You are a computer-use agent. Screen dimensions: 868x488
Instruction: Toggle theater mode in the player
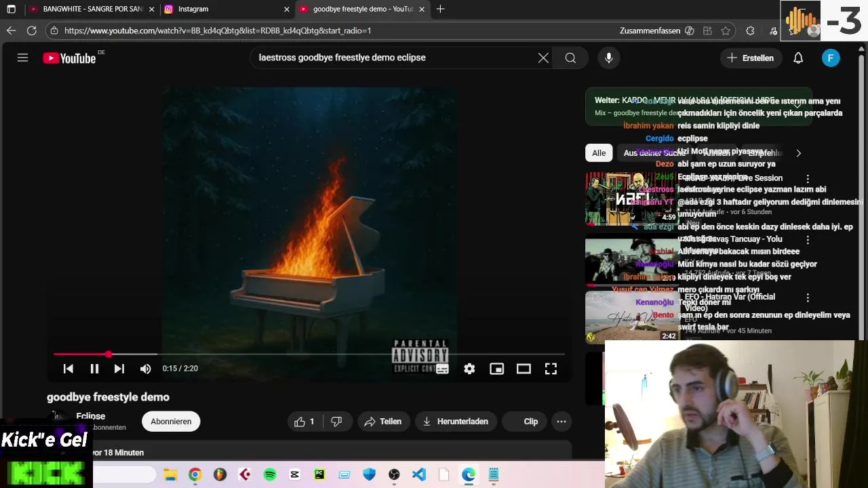[524, 369]
